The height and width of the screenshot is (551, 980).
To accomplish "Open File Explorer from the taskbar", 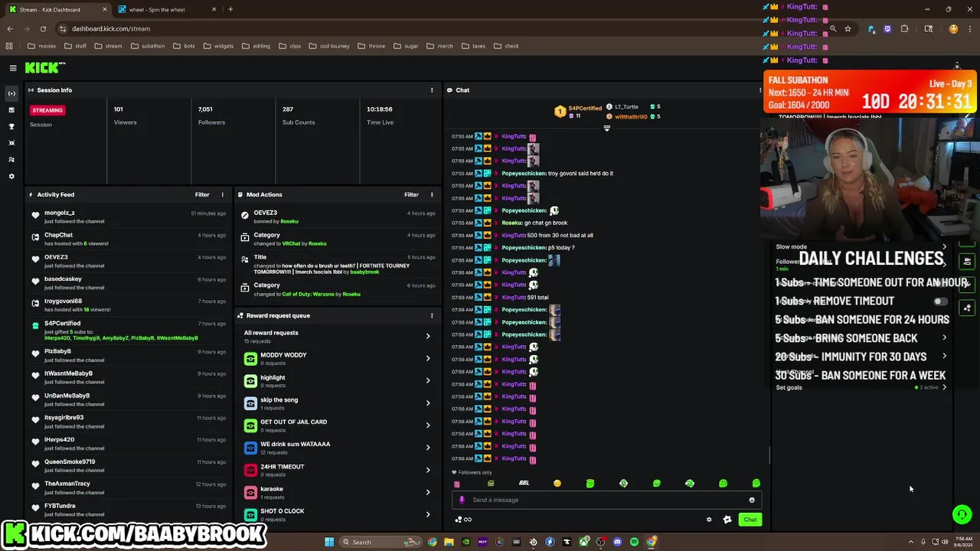I will tap(449, 542).
